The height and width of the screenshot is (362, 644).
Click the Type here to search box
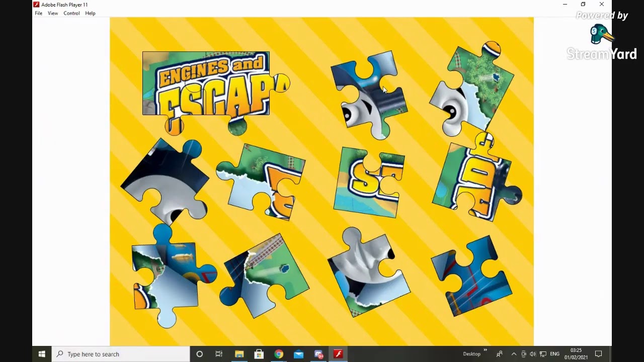(x=121, y=354)
